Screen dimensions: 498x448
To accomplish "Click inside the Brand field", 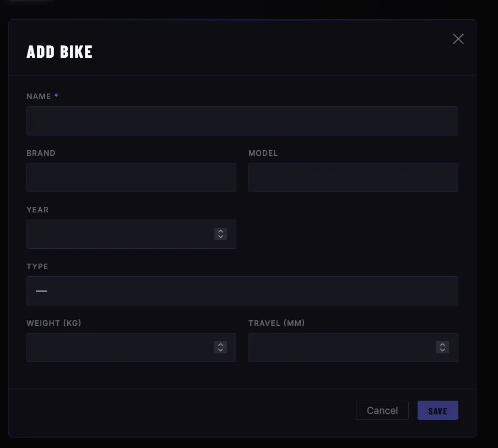I will [131, 177].
